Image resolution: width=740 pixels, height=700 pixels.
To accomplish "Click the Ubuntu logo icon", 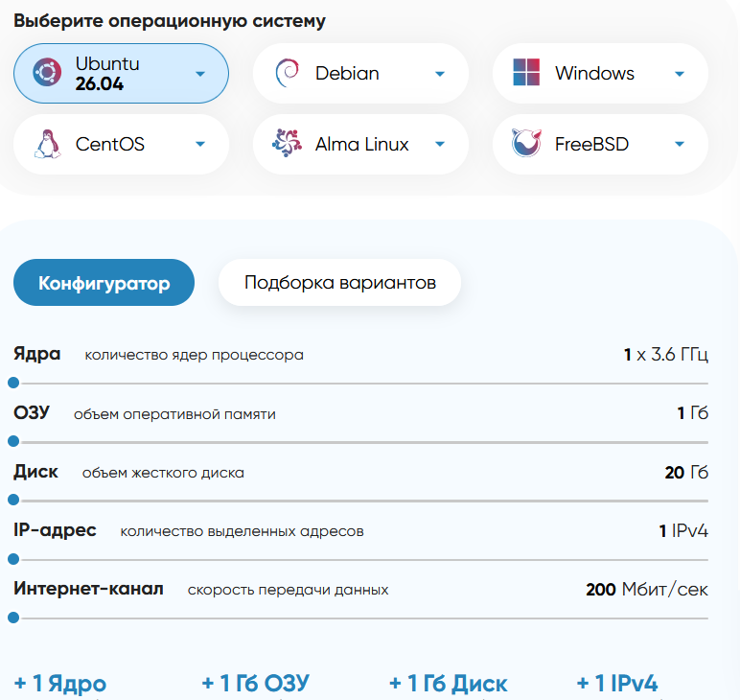I will pyautogui.click(x=47, y=72).
